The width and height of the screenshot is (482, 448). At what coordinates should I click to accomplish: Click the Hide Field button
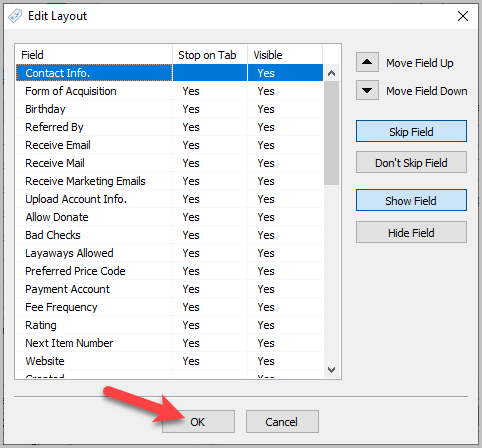411,232
